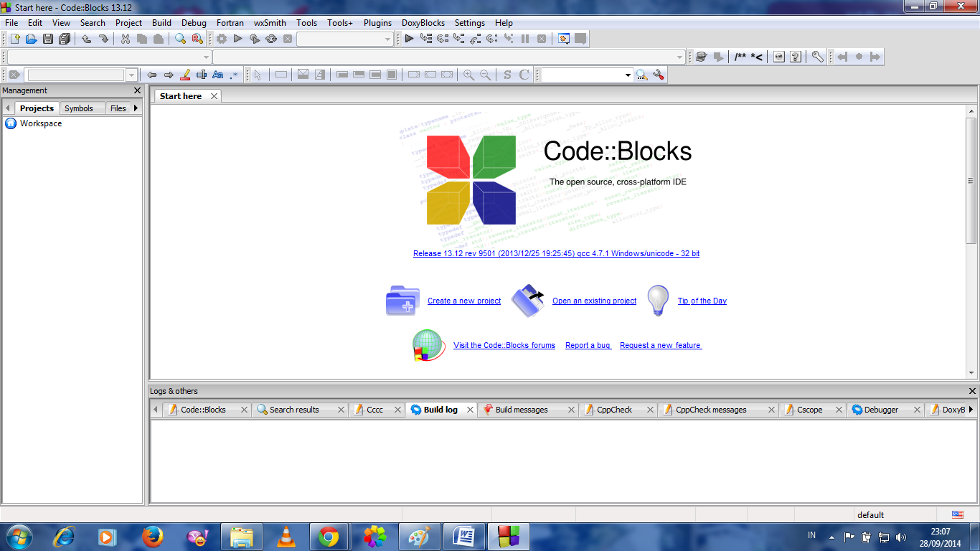Open the build target dropdown
This screenshot has height=551, width=980.
coord(345,39)
